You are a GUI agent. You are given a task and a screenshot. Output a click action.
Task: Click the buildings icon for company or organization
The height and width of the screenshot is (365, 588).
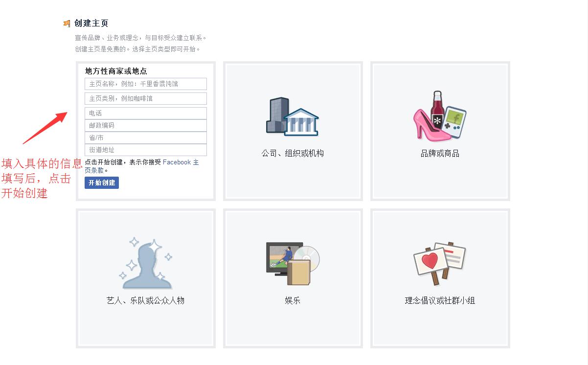293,115
